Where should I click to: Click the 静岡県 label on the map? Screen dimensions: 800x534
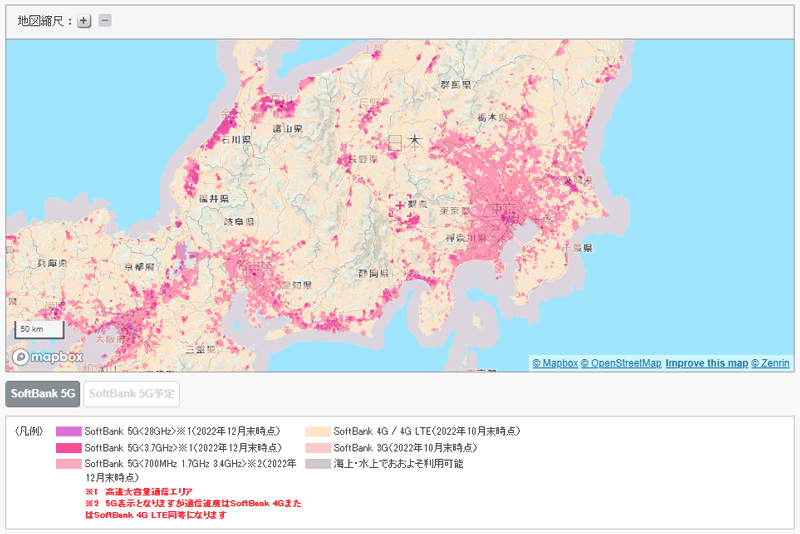[x=373, y=273]
